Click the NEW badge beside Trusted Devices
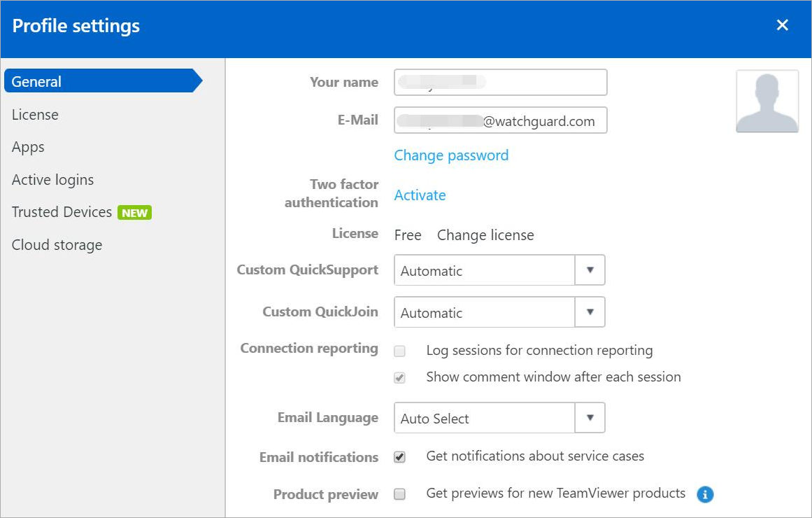 tap(134, 212)
